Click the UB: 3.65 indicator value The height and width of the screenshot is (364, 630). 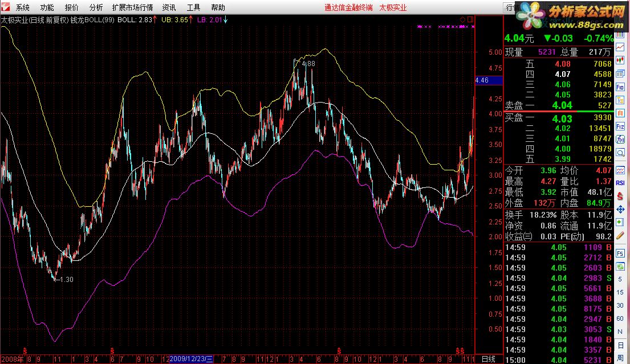tap(177, 20)
